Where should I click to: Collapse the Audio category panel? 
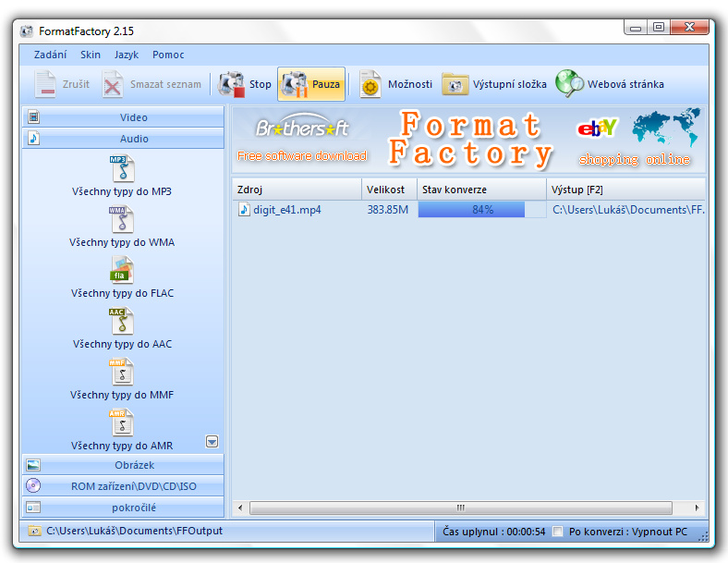point(123,139)
